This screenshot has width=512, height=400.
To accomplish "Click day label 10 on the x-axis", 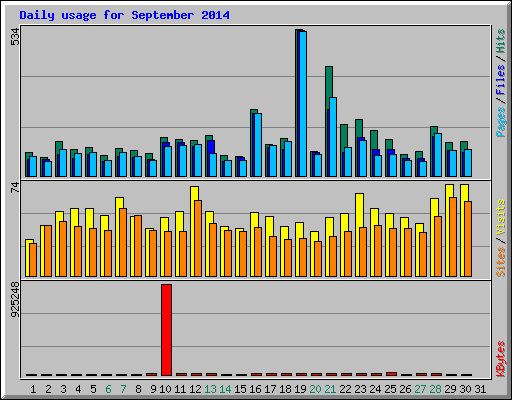I will coord(165,389).
